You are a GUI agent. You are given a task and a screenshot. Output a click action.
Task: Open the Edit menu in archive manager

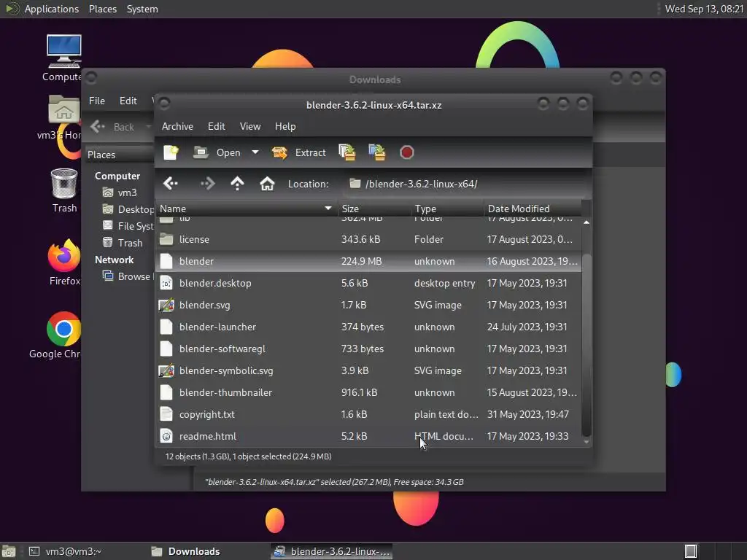point(216,126)
